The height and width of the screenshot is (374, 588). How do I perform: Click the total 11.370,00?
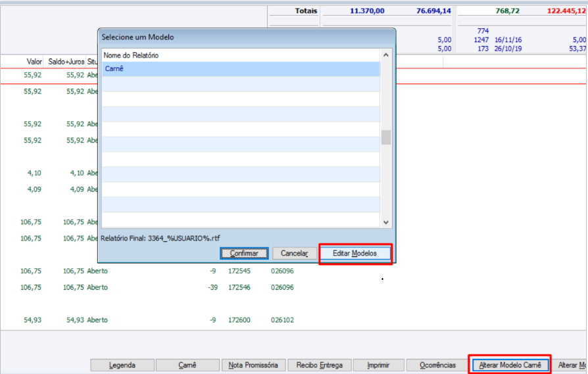tap(367, 11)
